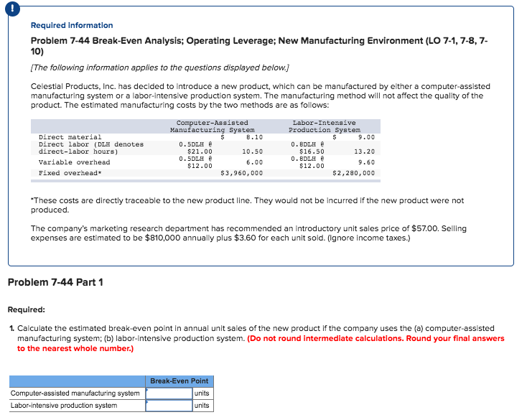
Task: Click the 'units' label in the Computer-assisted row
Action: pos(202,393)
